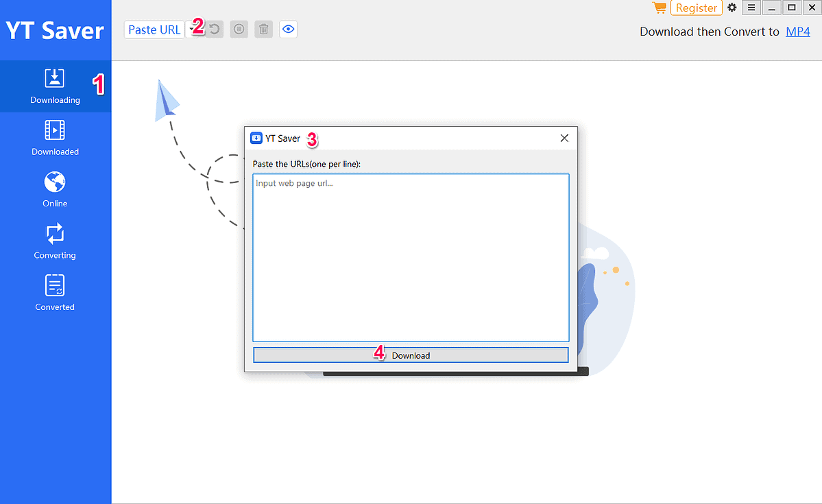Click the retry download arrow icon

pos(213,29)
